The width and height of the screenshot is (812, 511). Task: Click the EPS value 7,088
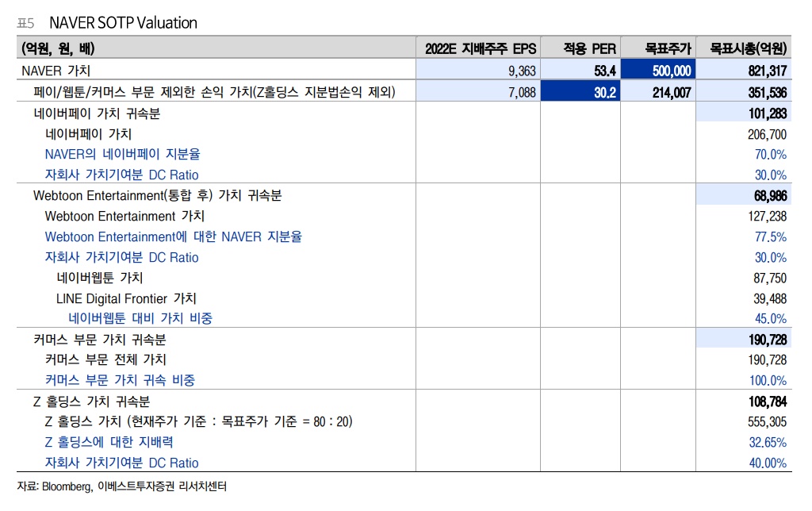coord(522,92)
